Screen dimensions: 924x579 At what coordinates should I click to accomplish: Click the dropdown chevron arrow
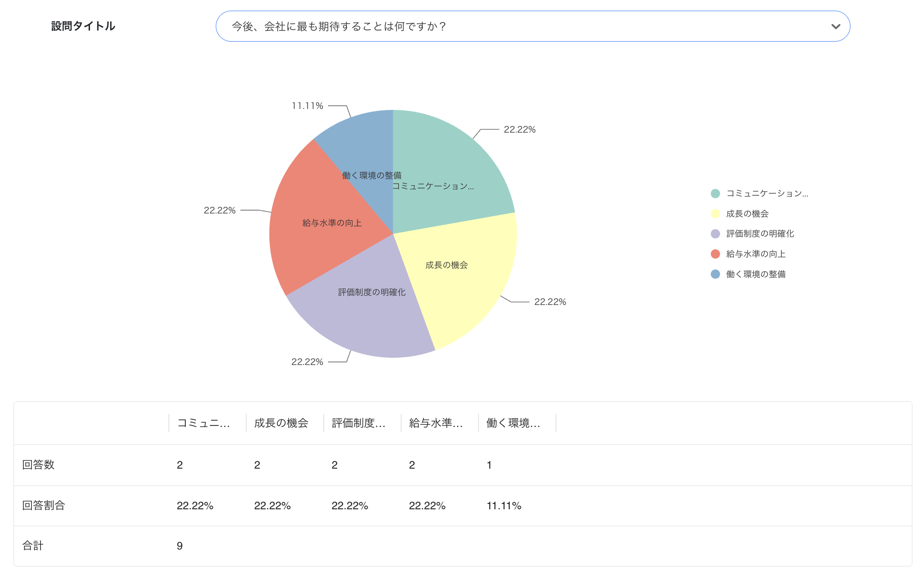click(x=835, y=27)
